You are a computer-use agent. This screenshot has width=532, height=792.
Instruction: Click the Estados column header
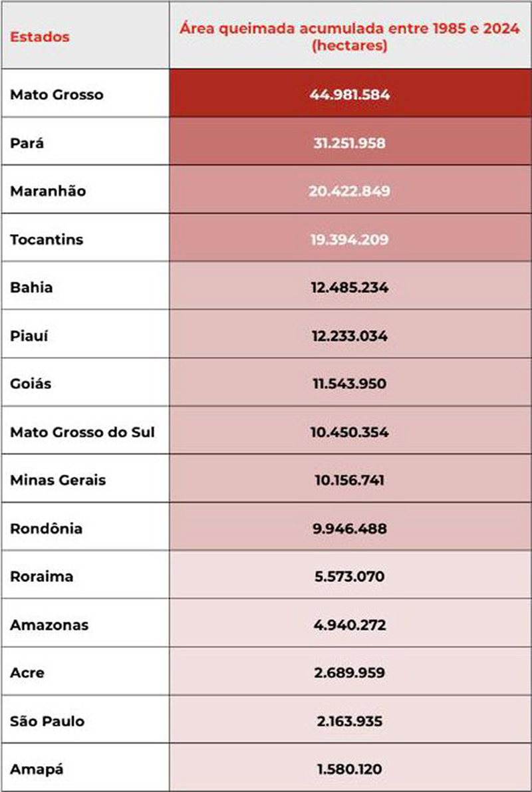pos(40,37)
